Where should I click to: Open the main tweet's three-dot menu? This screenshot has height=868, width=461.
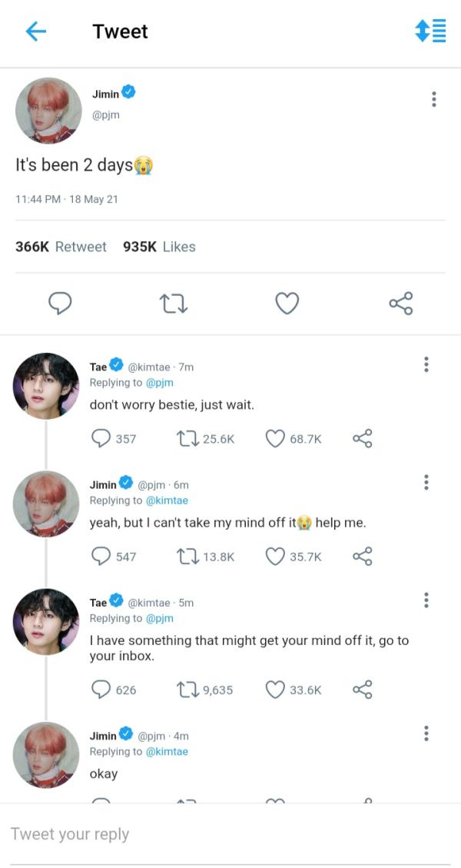[x=434, y=99]
